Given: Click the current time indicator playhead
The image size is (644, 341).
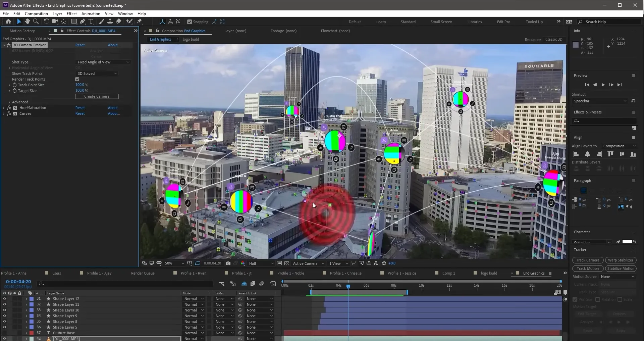Looking at the screenshot, I should tap(348, 286).
